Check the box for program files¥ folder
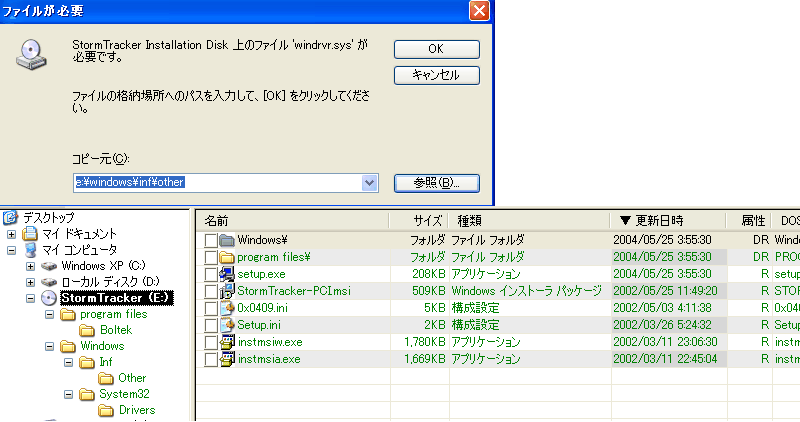 [x=211, y=257]
